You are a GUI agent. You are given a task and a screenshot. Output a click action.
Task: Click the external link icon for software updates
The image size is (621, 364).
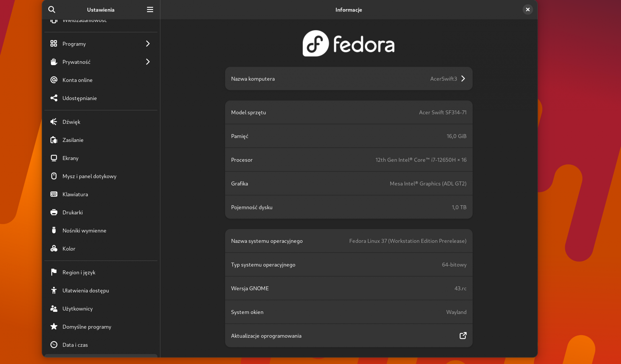[463, 335]
